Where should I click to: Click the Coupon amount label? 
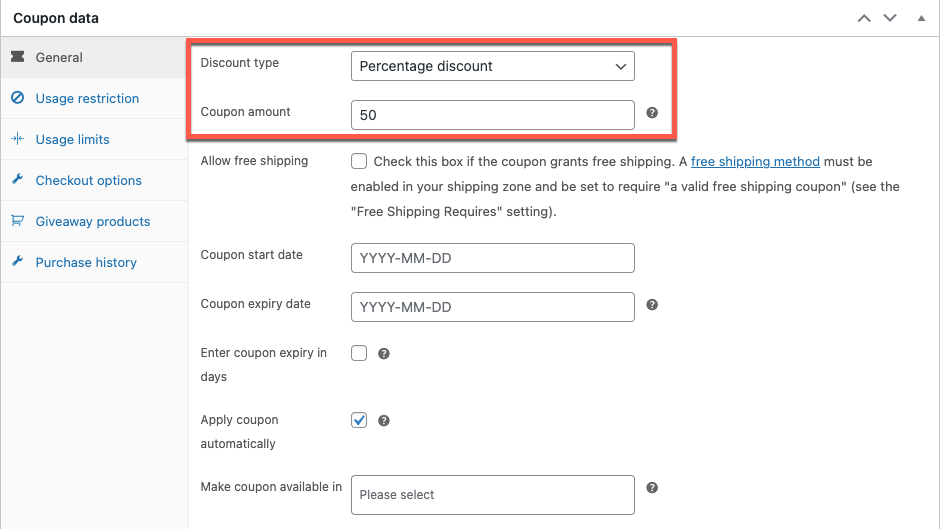pos(245,112)
